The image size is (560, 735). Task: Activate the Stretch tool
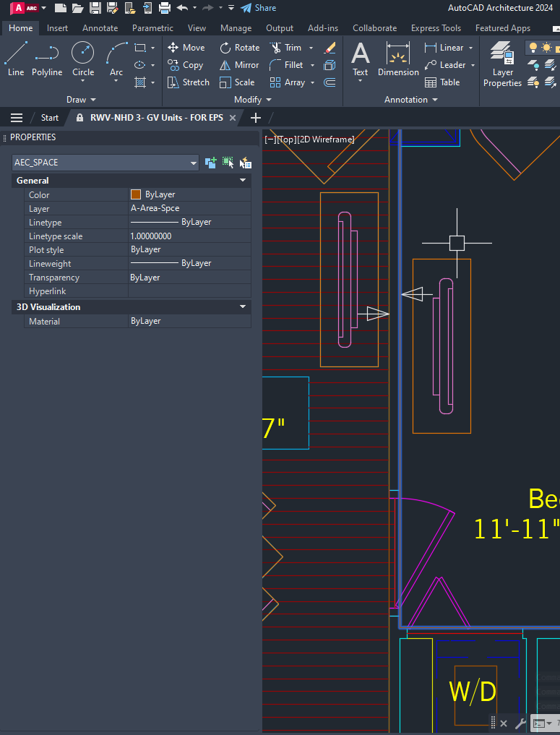coord(189,82)
